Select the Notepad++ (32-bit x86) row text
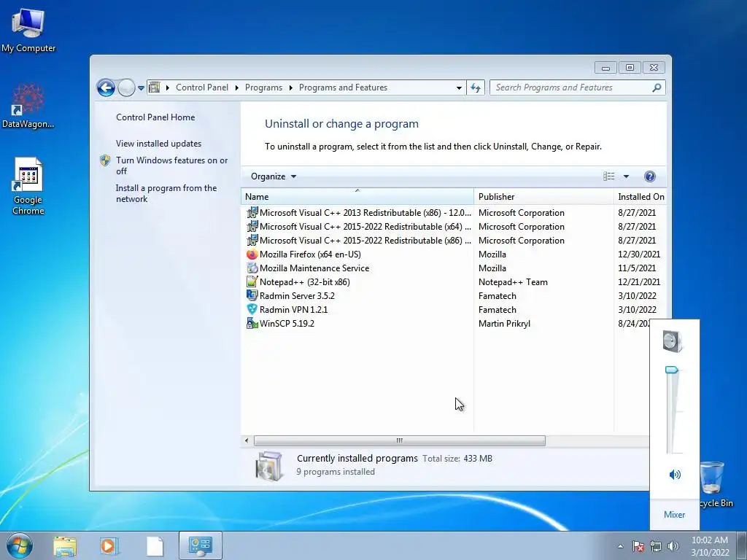This screenshot has width=747, height=560. [304, 282]
